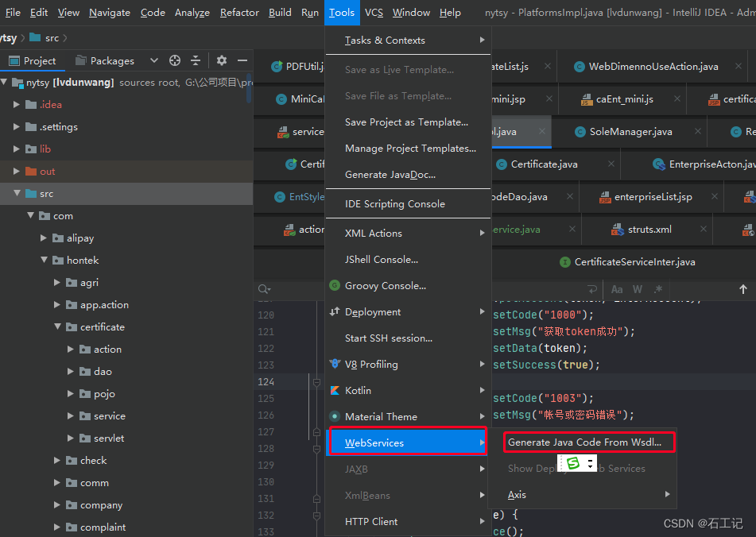The width and height of the screenshot is (756, 537).
Task: Click the Groovy Console icon
Action: 334,285
